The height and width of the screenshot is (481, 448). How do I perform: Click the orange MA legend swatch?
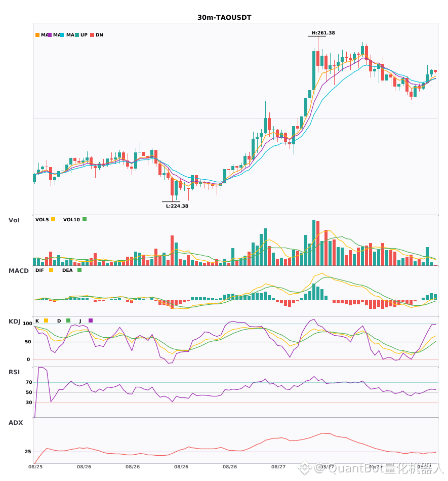click(37, 35)
